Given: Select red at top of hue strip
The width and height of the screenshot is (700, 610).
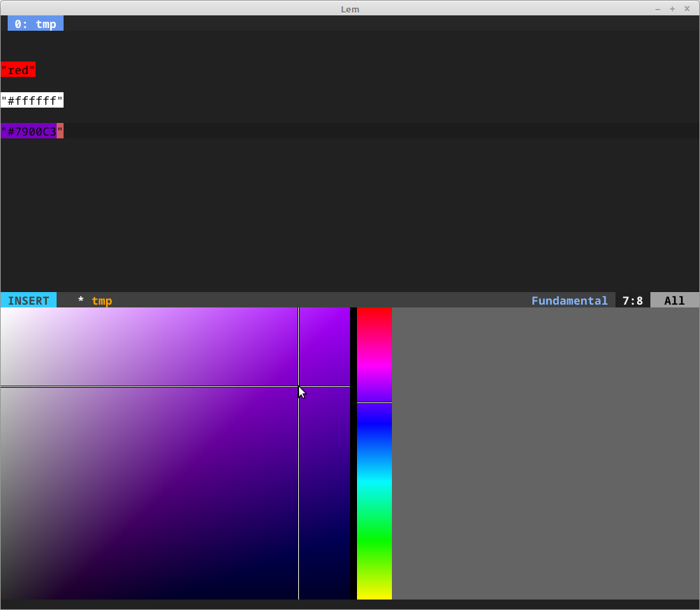Looking at the screenshot, I should pyautogui.click(x=374, y=310).
